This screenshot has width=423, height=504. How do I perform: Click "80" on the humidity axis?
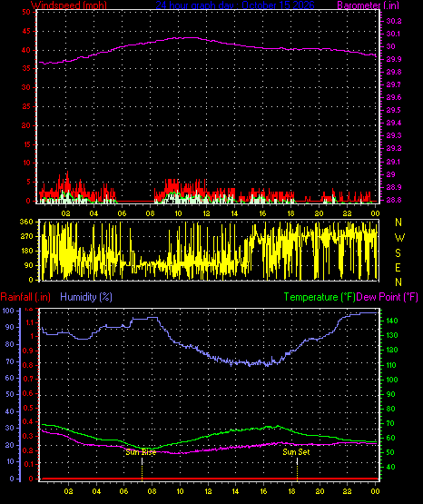pyautogui.click(x=10, y=344)
